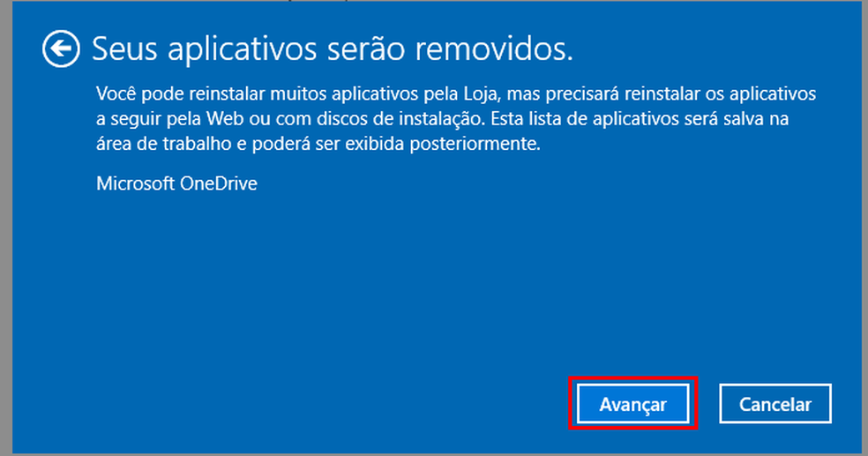Click the heading Seus aplicativos serão removidos
This screenshot has width=868, height=456.
[x=333, y=49]
